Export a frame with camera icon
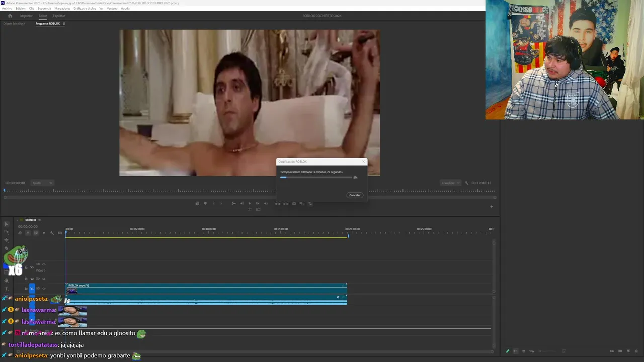The height and width of the screenshot is (362, 644). point(294,203)
